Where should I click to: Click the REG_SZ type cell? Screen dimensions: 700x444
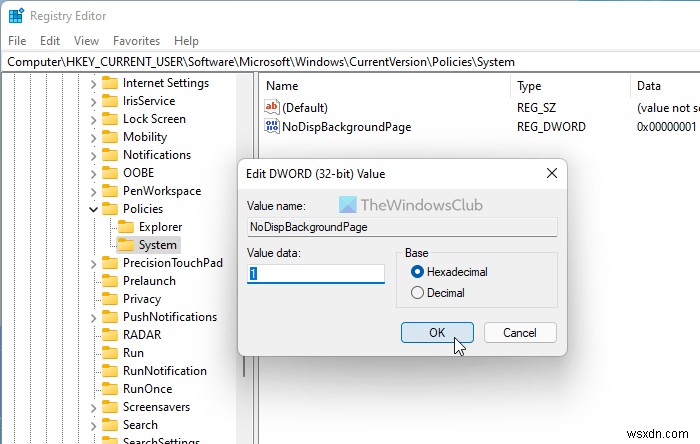(536, 108)
